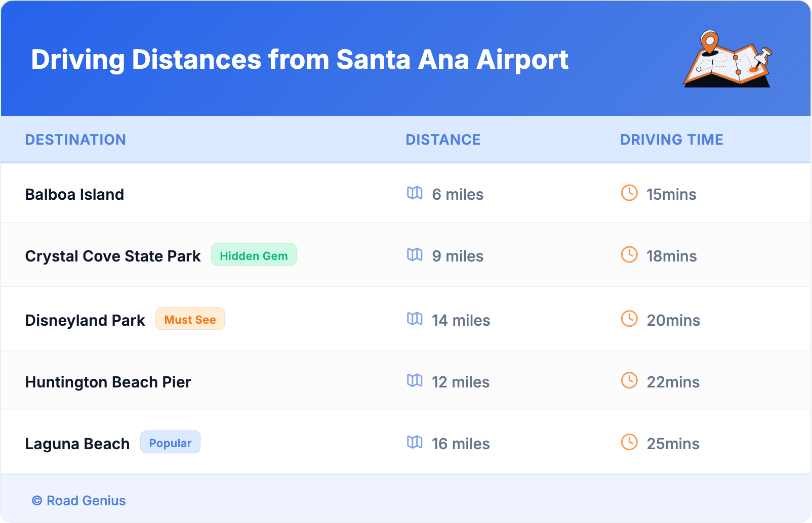Select the Popular badge
Viewport: 812px width, 523px height.
pos(170,443)
